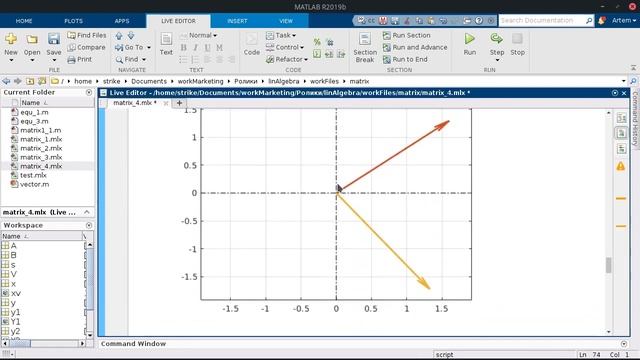
Task: Insert a Section Break
Action: click(x=365, y=47)
